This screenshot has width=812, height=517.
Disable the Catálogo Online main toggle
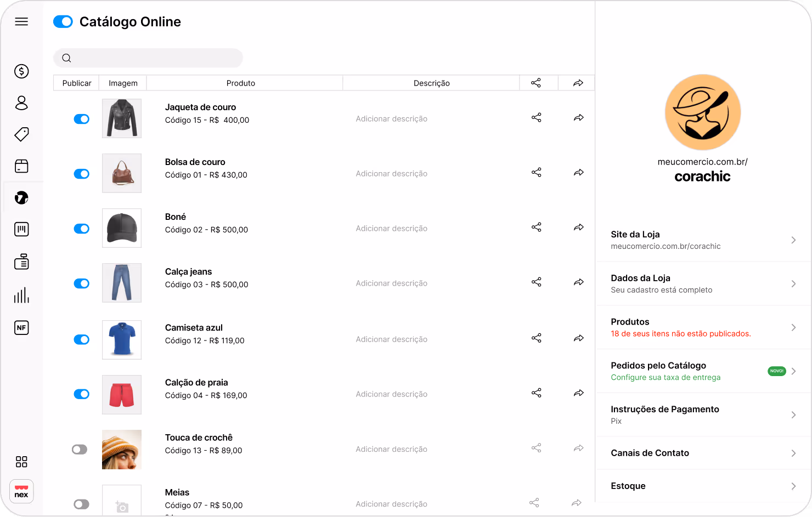click(63, 22)
